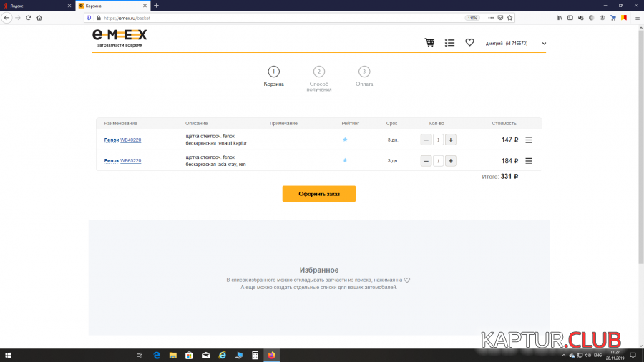Reload the page with the browser refresh button
This screenshot has width=644, height=362.
click(x=29, y=17)
